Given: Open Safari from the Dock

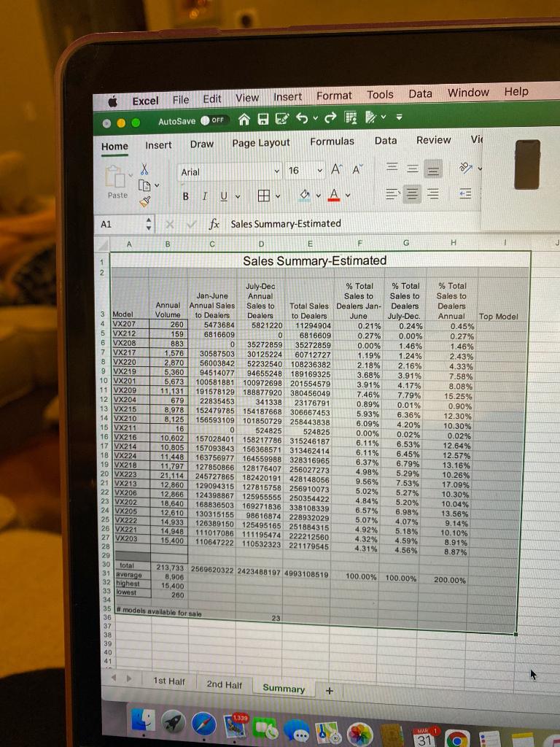Looking at the screenshot, I should 204,725.
